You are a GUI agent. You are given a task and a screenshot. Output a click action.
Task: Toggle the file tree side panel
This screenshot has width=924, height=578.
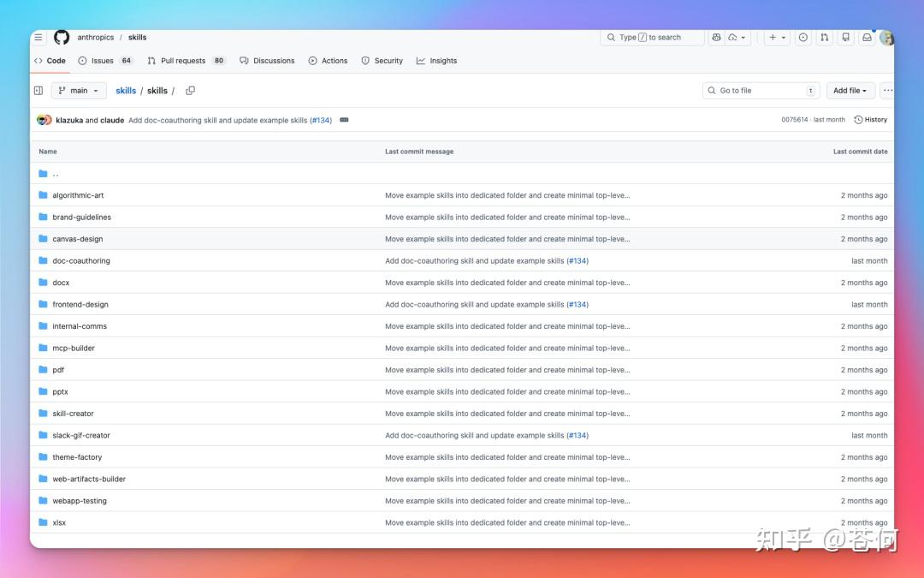(38, 91)
